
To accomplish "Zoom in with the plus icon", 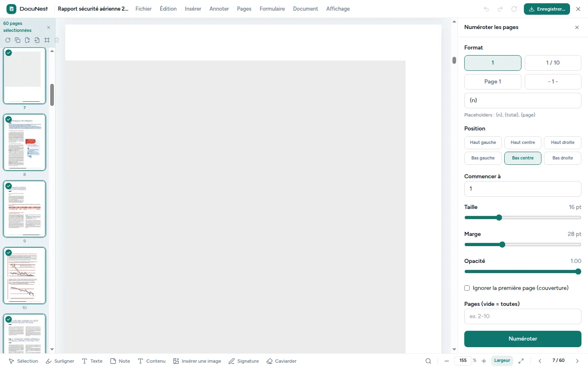I will [x=484, y=361].
